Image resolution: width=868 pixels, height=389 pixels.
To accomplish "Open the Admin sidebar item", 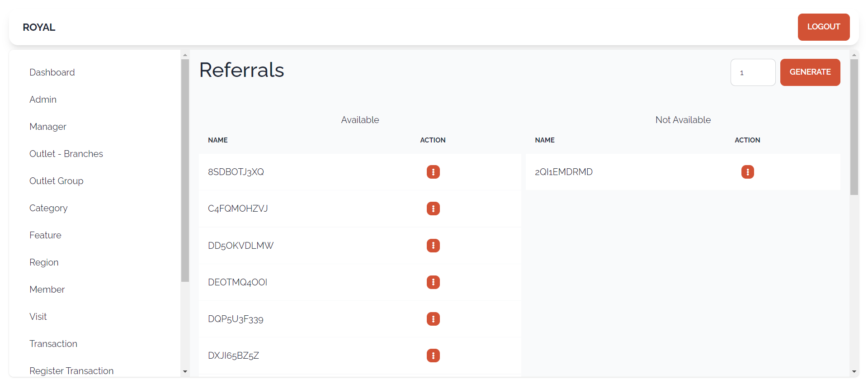I will [43, 100].
